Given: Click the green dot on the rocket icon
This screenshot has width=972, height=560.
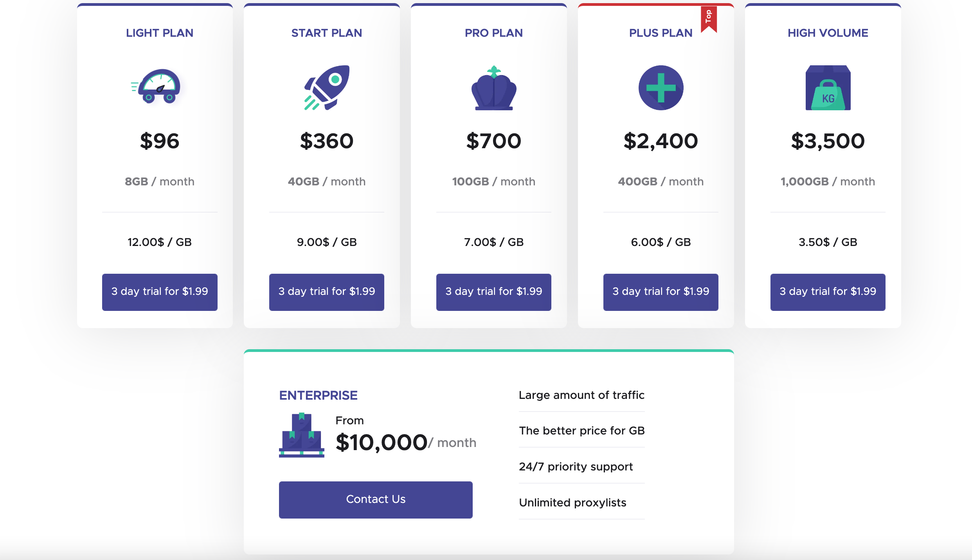Looking at the screenshot, I should point(335,79).
